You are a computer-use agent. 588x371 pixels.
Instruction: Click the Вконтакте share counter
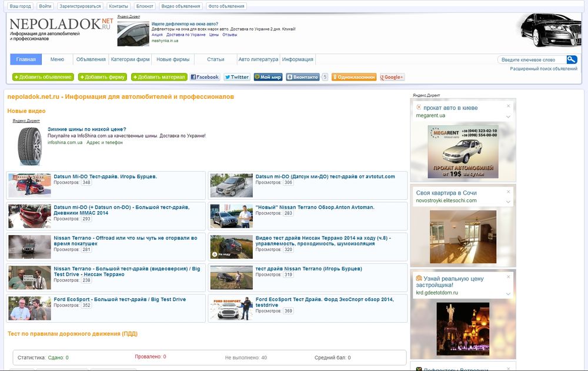click(325, 77)
